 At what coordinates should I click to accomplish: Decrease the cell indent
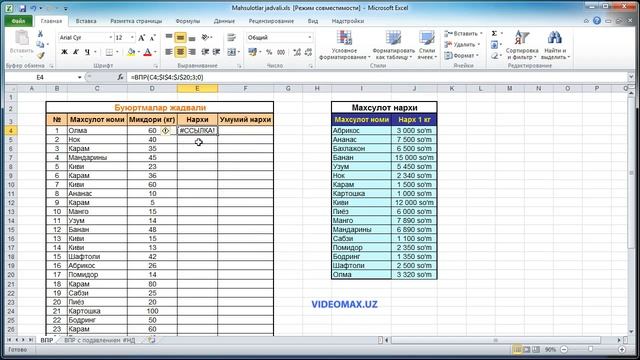[x=205, y=52]
